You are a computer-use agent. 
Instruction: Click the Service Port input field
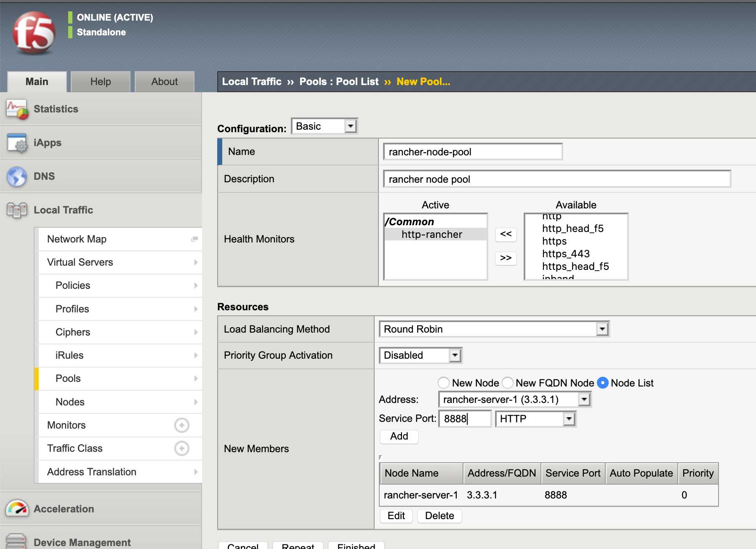pos(465,419)
